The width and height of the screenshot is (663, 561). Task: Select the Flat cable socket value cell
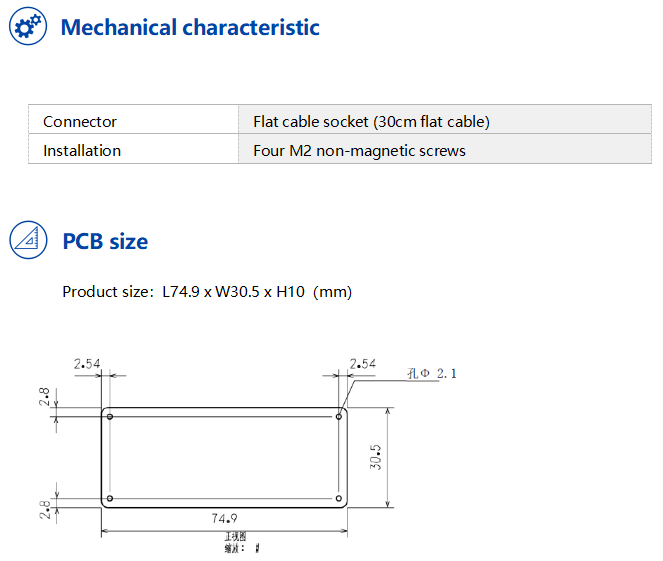pos(371,122)
